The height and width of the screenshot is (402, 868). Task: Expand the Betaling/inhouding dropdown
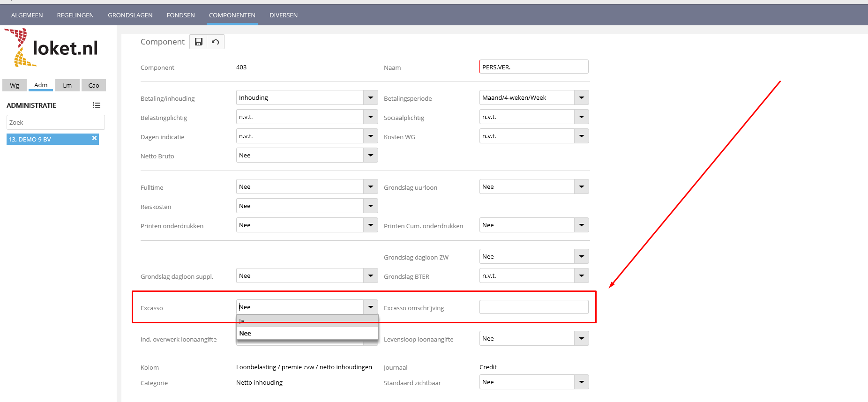click(370, 97)
